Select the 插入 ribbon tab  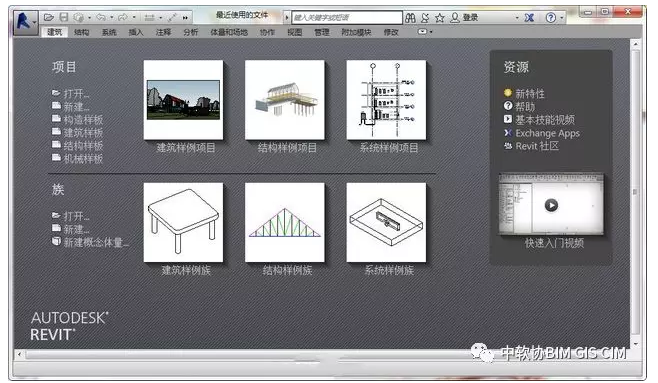pyautogui.click(x=136, y=32)
